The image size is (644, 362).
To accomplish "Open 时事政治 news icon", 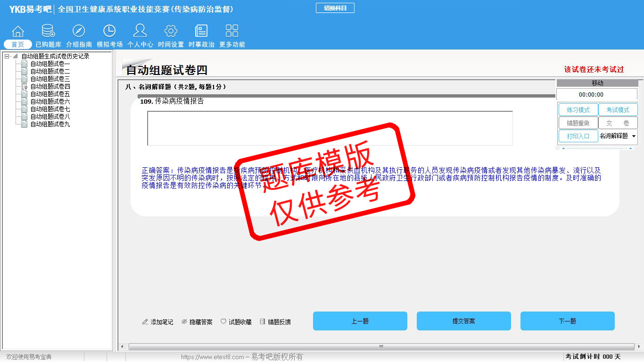I will click(201, 31).
